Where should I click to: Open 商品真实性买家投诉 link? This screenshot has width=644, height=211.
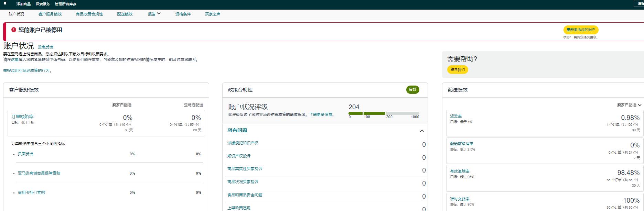click(245, 169)
